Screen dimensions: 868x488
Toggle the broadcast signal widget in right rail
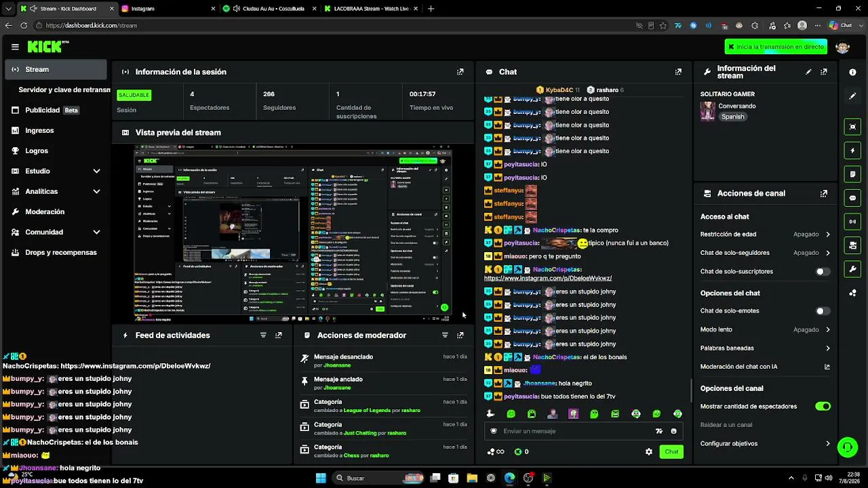point(852,222)
